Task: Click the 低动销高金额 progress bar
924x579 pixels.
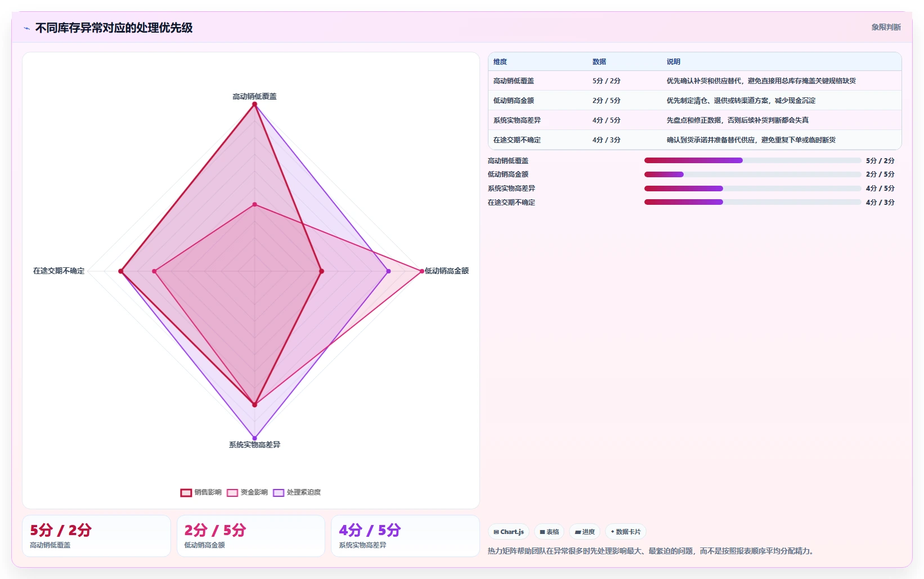Action: point(752,174)
